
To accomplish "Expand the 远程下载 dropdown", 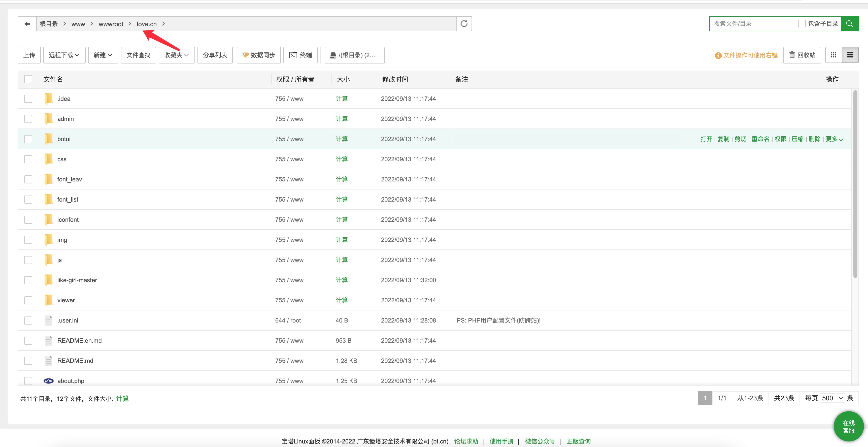I will click(x=64, y=55).
